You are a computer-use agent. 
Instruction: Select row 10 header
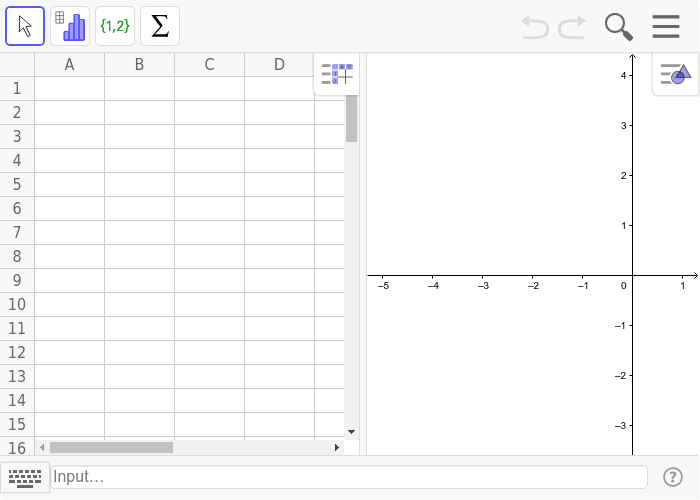(17, 304)
